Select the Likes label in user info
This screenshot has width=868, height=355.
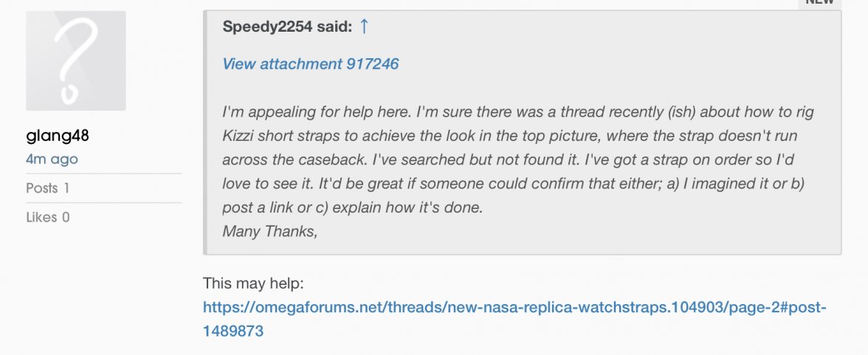[x=41, y=217]
